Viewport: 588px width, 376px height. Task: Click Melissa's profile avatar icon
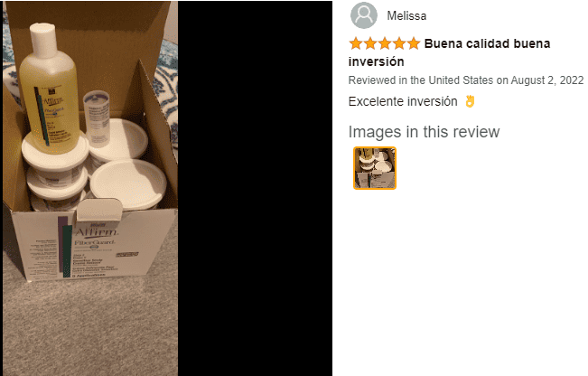pyautogui.click(x=363, y=15)
